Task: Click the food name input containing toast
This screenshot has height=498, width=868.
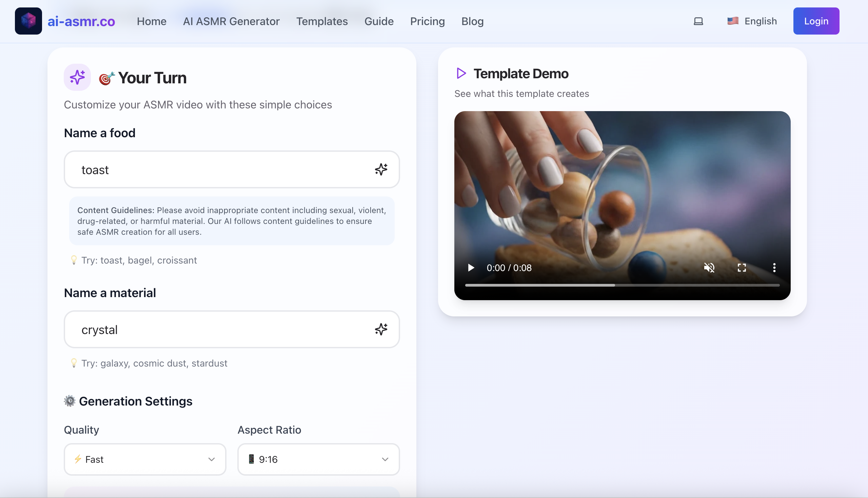Action: (x=219, y=170)
